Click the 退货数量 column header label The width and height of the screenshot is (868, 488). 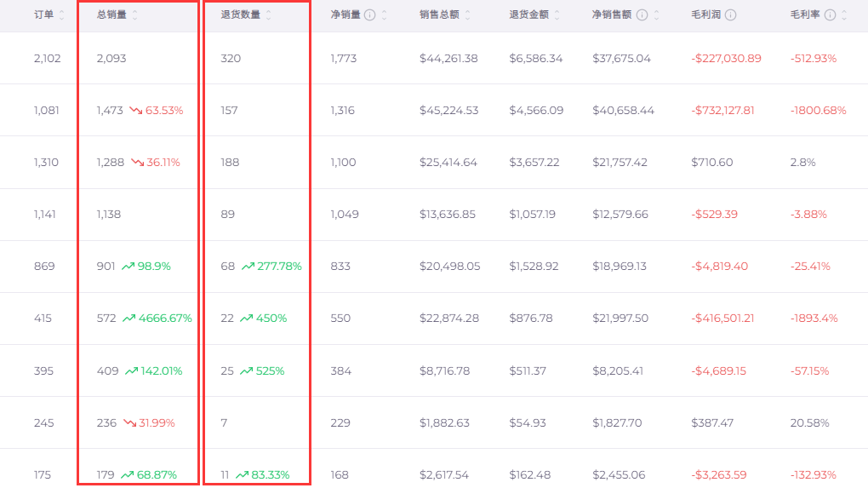[240, 15]
